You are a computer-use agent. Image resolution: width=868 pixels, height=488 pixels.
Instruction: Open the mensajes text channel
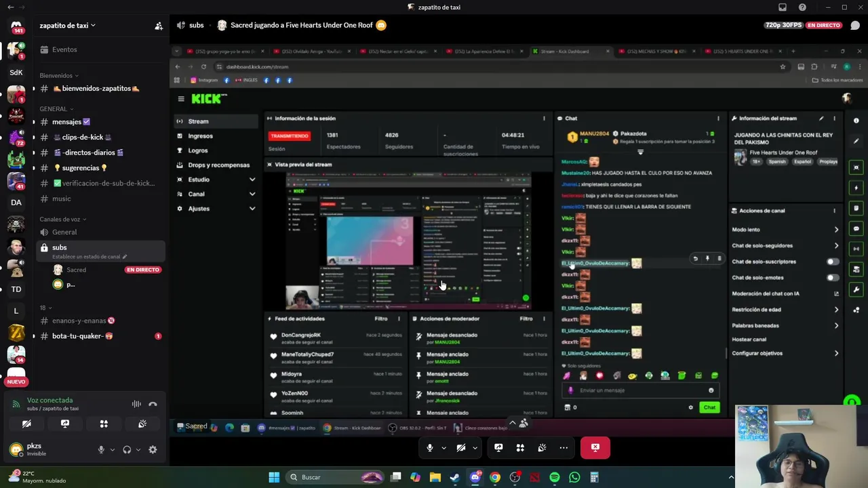100,121
